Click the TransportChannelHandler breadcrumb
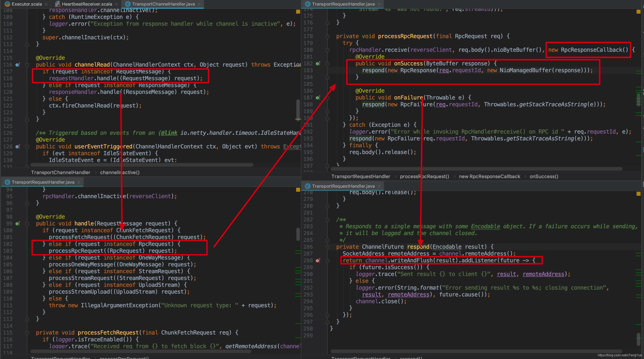 tap(60, 172)
